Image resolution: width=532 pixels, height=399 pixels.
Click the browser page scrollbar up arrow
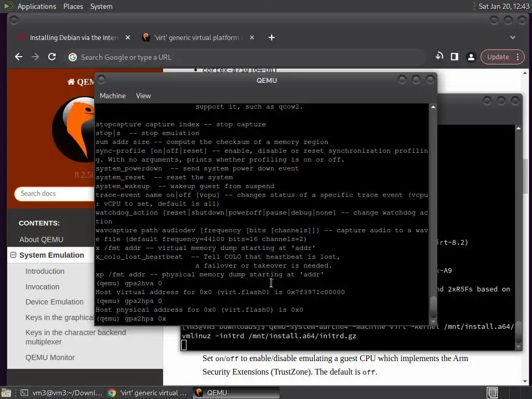click(525, 73)
